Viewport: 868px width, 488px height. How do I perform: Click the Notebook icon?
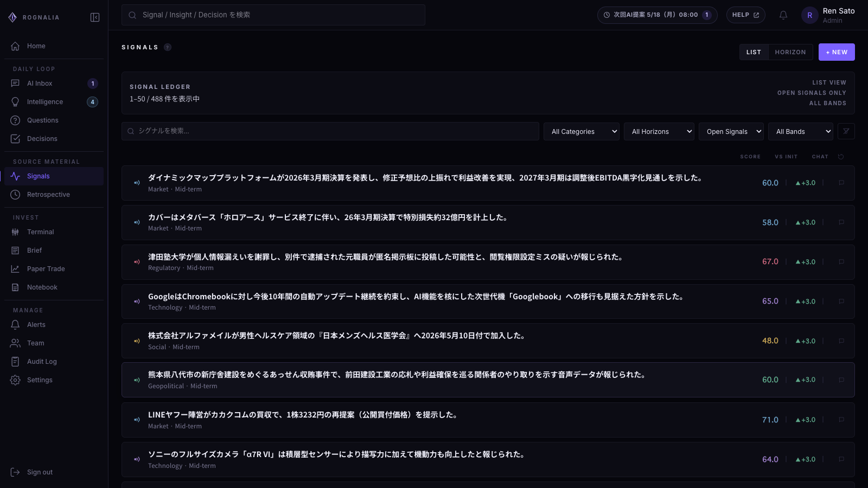(15, 287)
